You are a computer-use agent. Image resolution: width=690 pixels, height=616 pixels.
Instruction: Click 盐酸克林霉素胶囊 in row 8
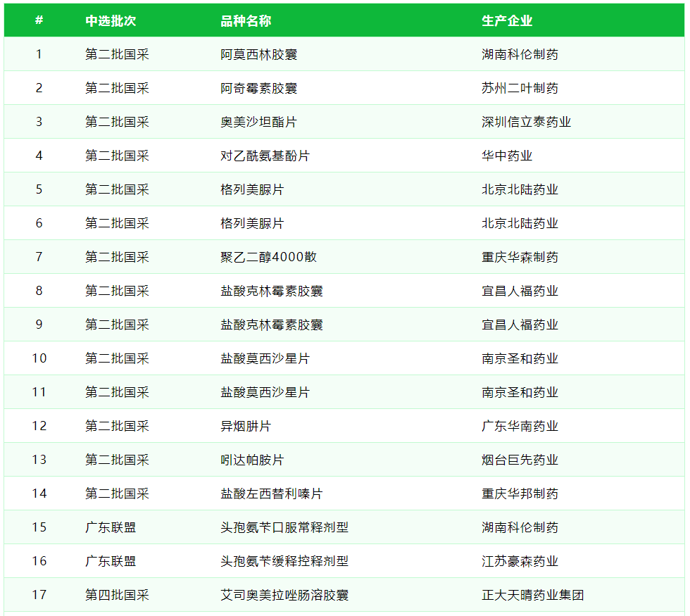point(272,291)
